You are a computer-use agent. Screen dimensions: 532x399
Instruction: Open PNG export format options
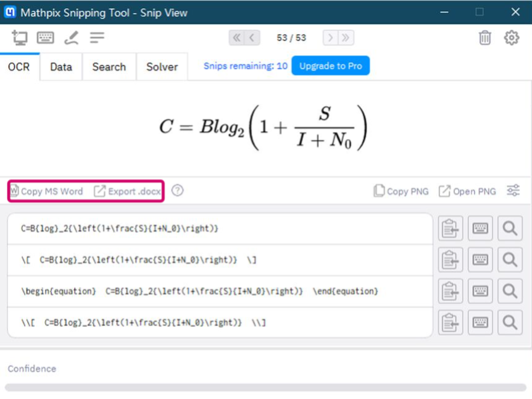click(x=513, y=191)
